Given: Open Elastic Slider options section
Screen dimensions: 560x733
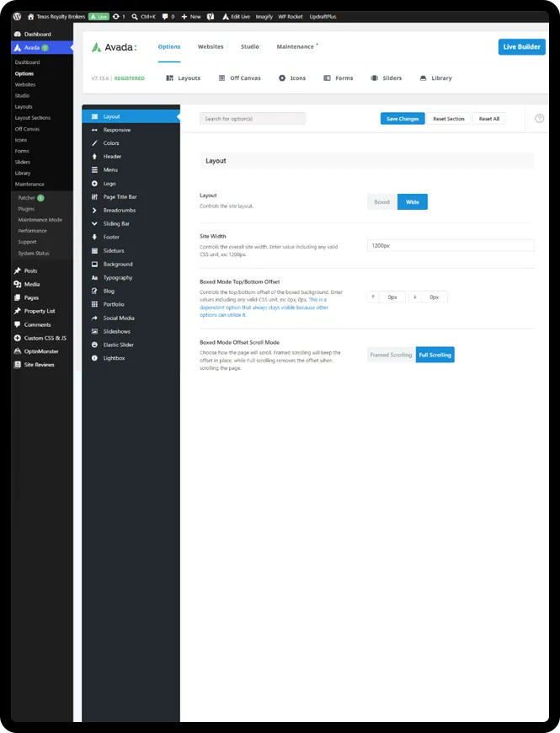Looking at the screenshot, I should [131, 345].
